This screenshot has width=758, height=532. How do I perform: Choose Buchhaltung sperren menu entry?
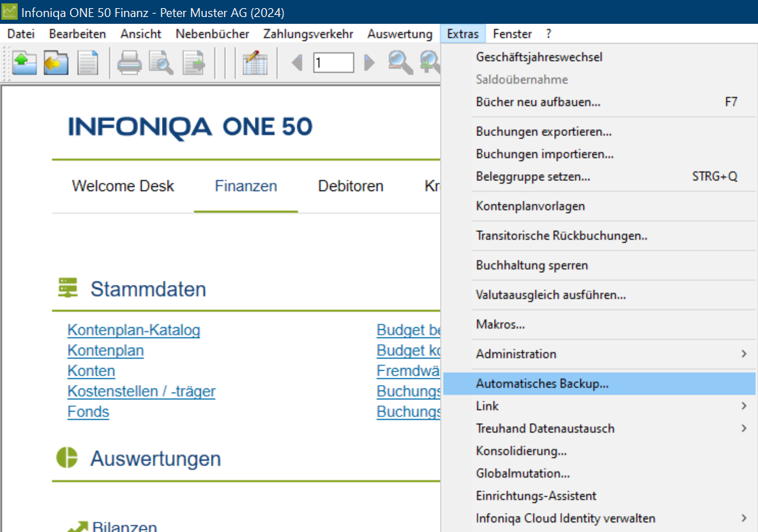click(x=599, y=265)
